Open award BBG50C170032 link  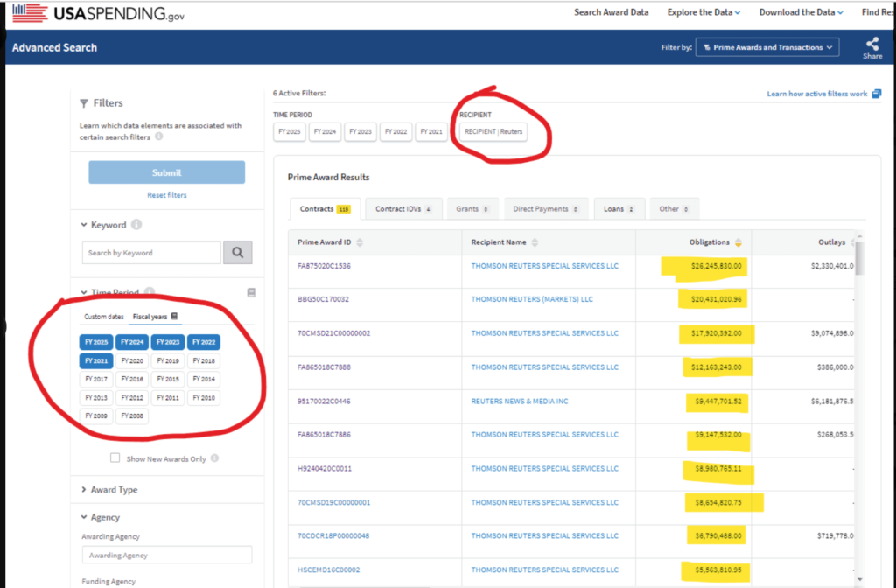pos(323,299)
